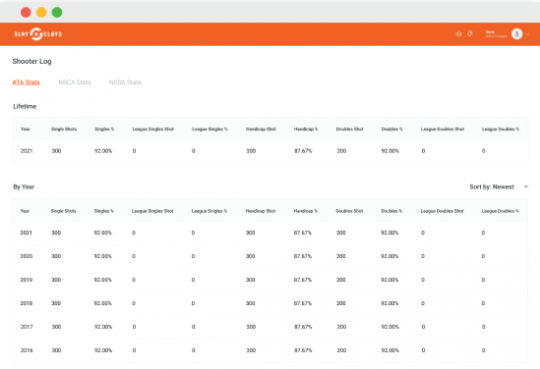Screen dimensions: 540x369
Task: Select the 2020 row year cell
Action: (26, 256)
